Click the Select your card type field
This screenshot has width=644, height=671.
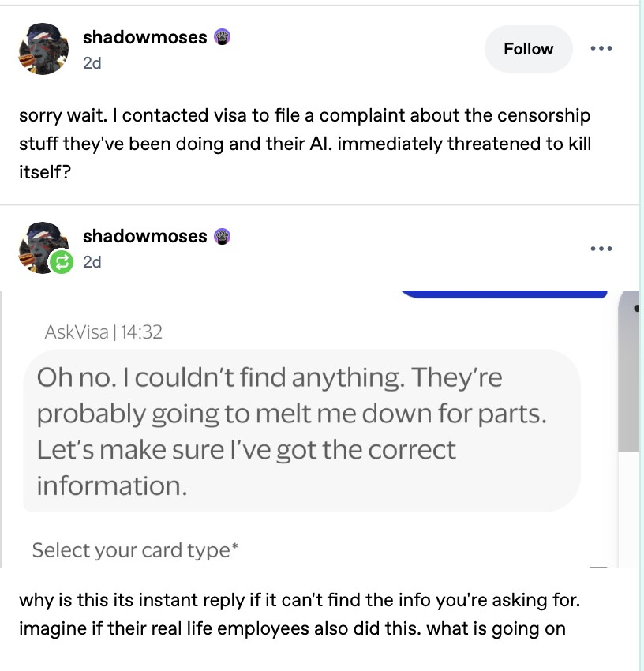135,550
